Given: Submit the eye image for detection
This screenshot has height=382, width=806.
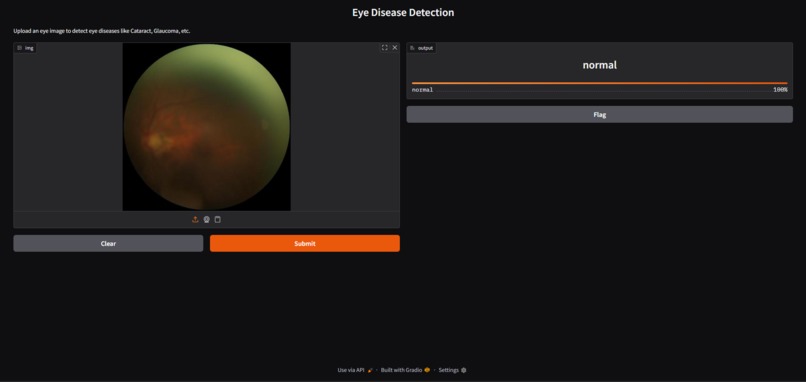Looking at the screenshot, I should point(305,244).
